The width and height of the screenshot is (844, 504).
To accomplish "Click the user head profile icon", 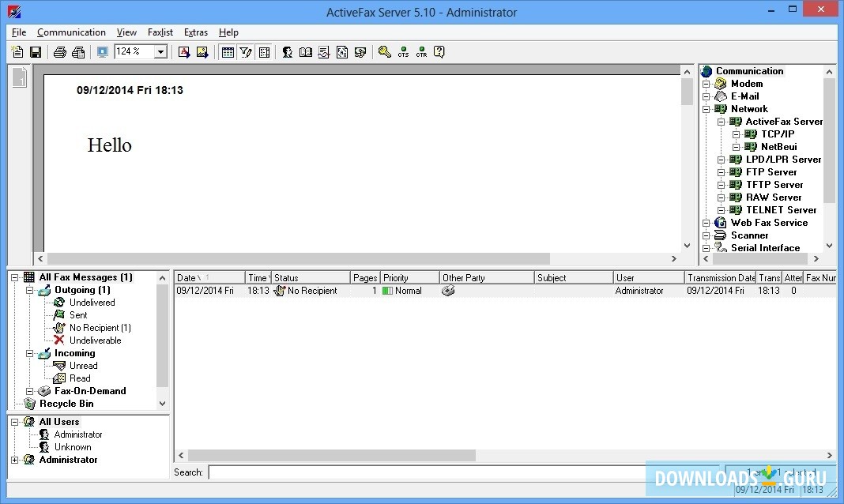I will pyautogui.click(x=288, y=52).
